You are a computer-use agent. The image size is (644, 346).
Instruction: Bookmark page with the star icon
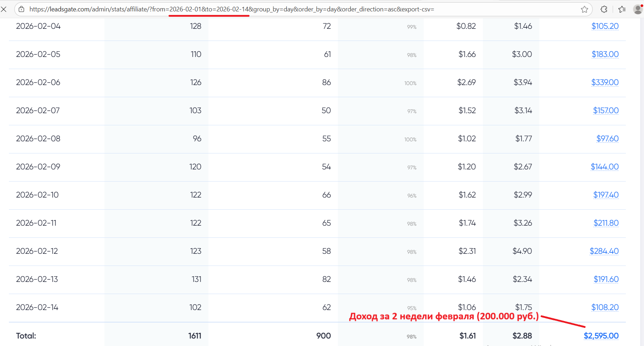(x=584, y=9)
